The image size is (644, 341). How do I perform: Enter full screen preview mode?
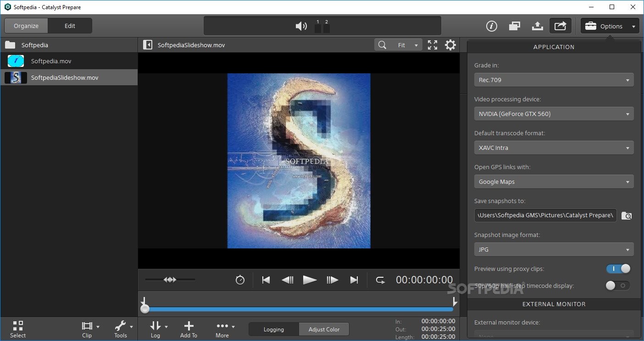click(433, 45)
